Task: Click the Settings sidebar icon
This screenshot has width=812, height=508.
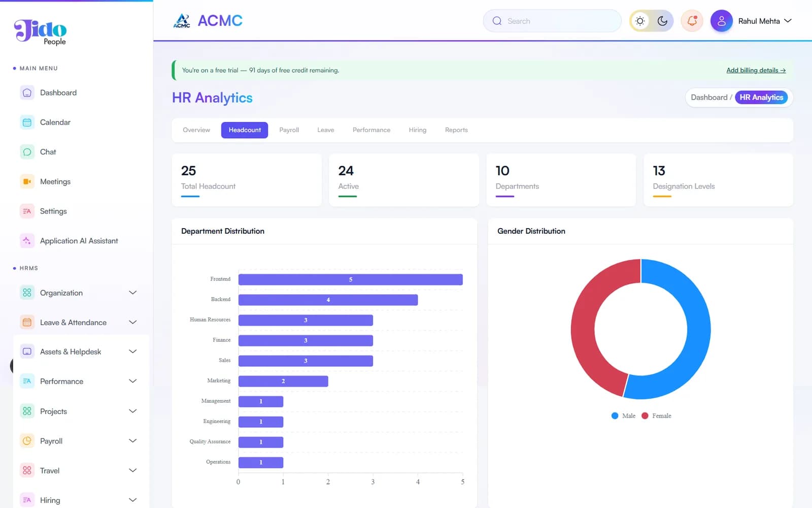Action: [x=27, y=211]
